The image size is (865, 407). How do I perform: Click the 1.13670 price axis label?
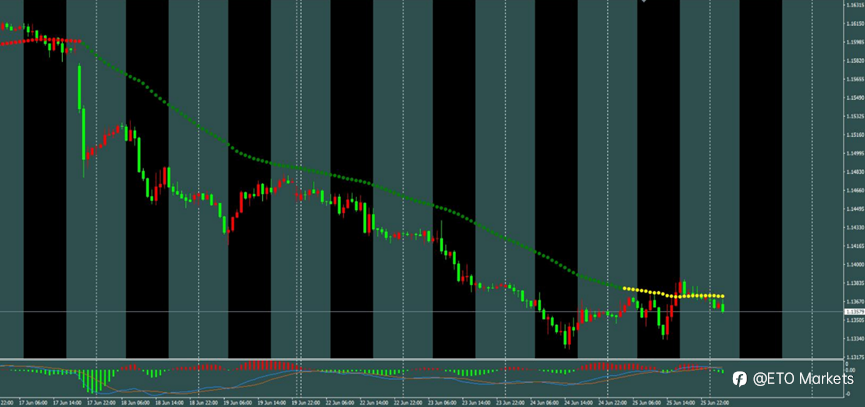(855, 302)
